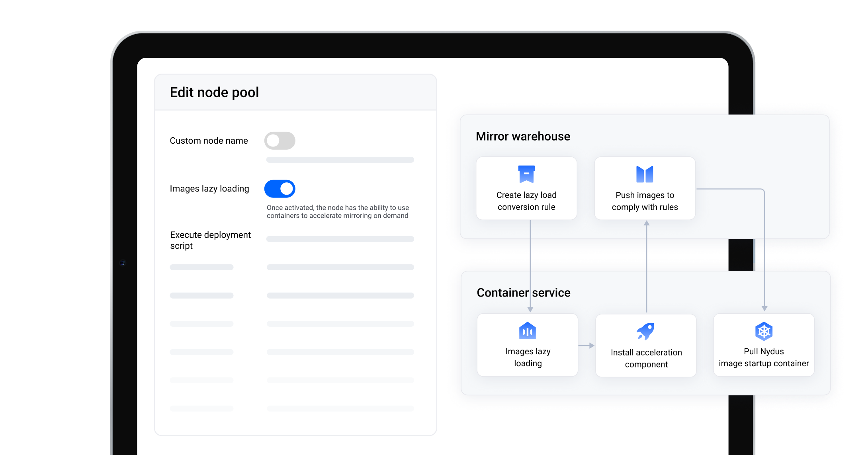Click the 'Execute deployment script' label
The height and width of the screenshot is (455, 868).
(x=210, y=240)
